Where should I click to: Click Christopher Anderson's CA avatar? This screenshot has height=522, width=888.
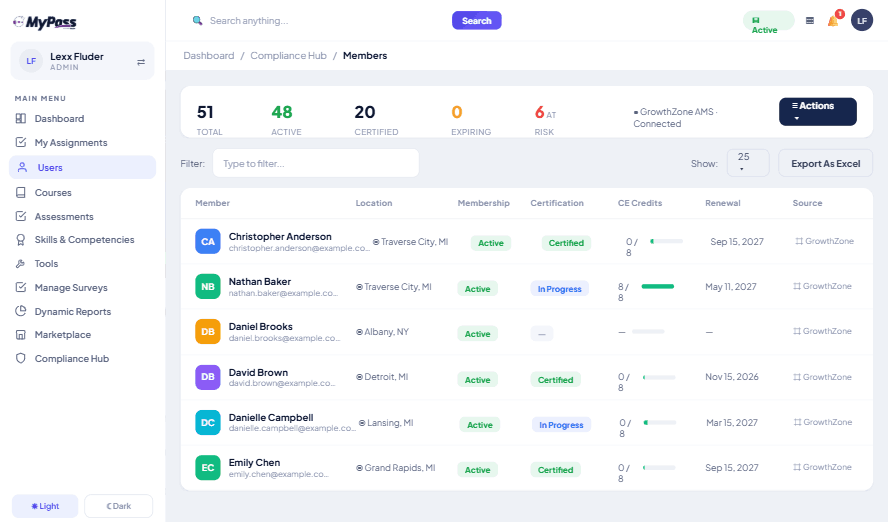(x=208, y=242)
